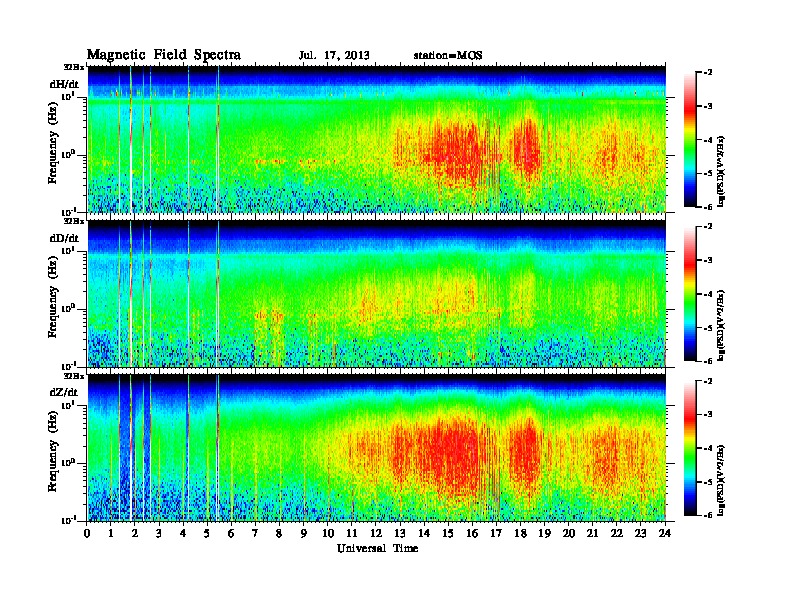Click hour tick label 6 on the time axis

coord(231,534)
